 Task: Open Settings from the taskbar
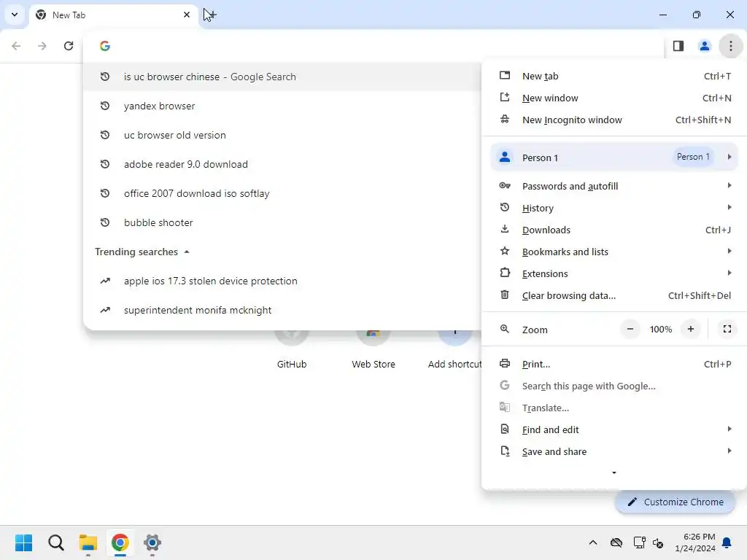pyautogui.click(x=152, y=542)
